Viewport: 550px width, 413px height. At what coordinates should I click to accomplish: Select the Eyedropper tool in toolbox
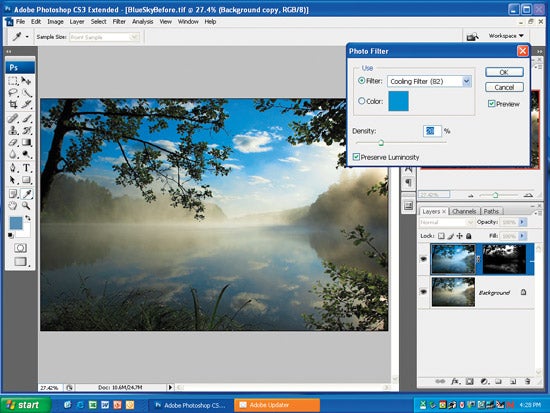26,193
